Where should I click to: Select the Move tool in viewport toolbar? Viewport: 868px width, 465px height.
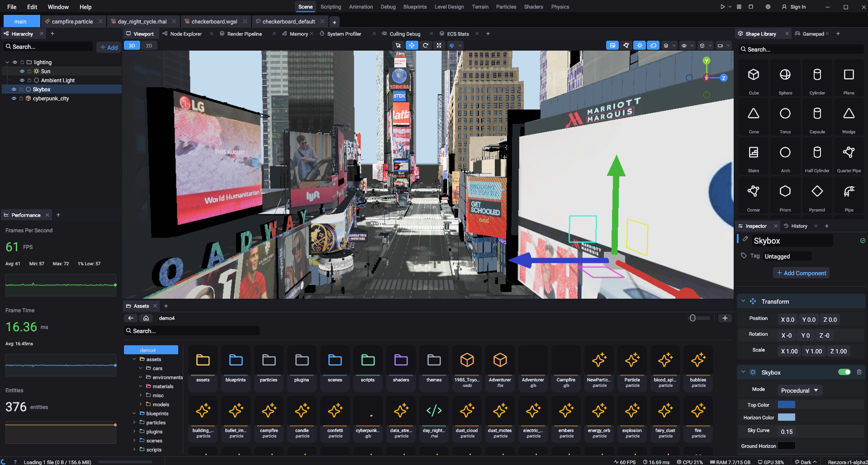pyautogui.click(x=412, y=45)
